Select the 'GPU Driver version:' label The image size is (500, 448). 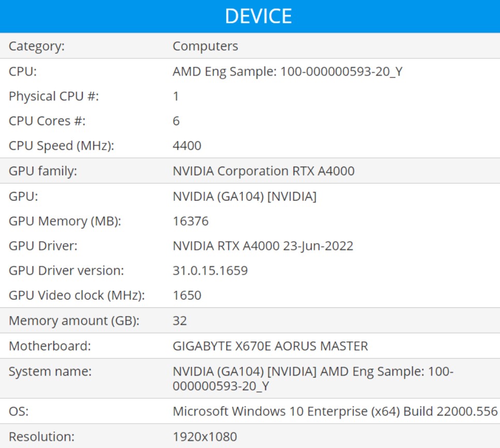(66, 271)
